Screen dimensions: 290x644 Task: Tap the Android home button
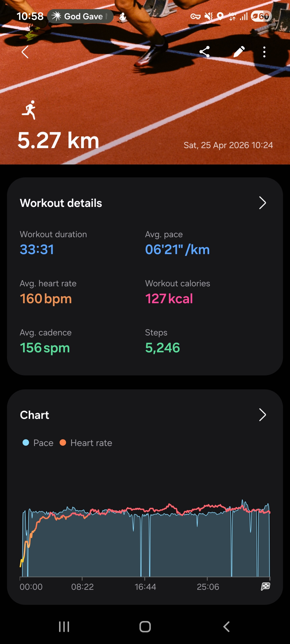pos(145,627)
